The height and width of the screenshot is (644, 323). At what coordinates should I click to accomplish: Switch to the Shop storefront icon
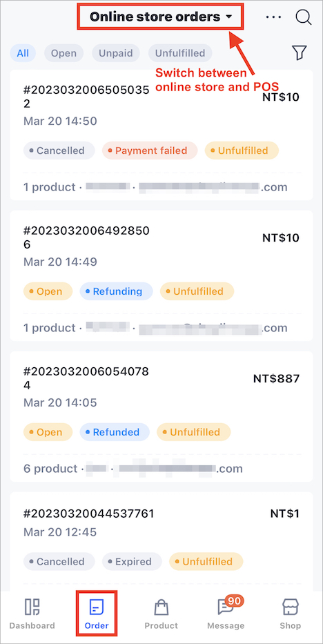[x=290, y=614]
